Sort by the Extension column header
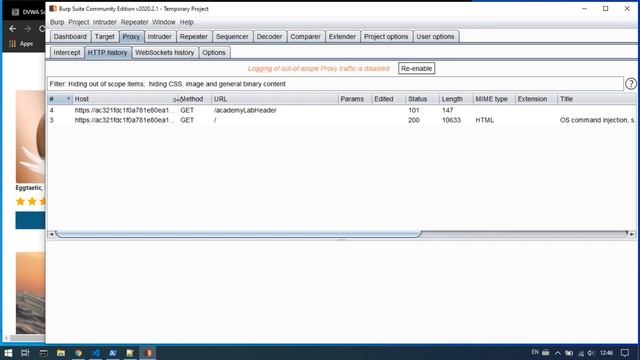The image size is (640, 360). [536, 99]
